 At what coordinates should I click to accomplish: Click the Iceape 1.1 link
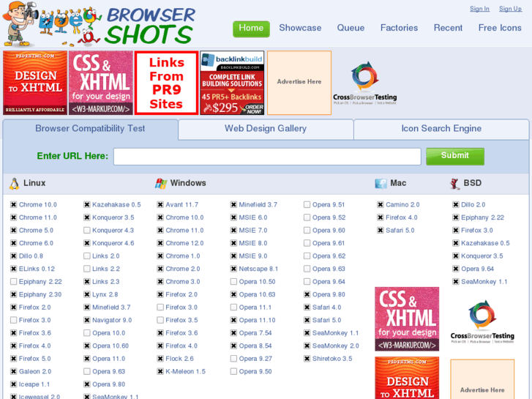coord(34,384)
